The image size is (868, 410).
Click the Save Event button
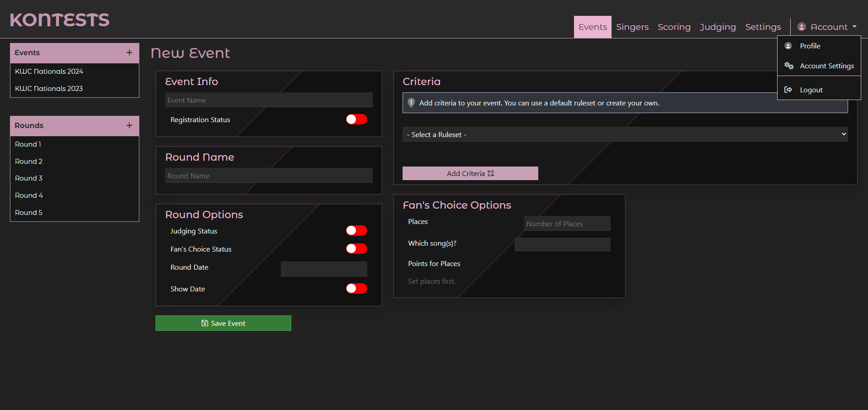tap(223, 323)
